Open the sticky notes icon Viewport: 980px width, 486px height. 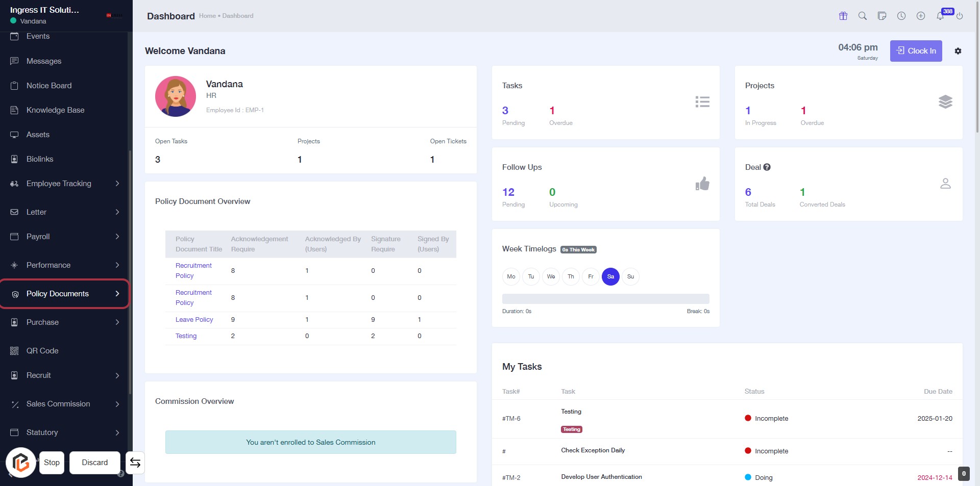click(x=882, y=16)
